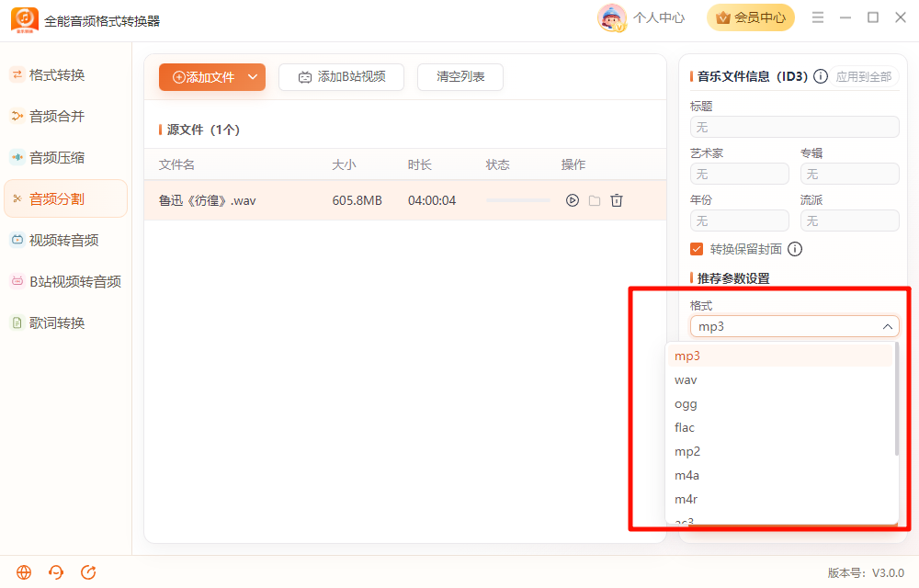This screenshot has height=588, width=919.
Task: Click the refresh update icon
Action: 88,572
